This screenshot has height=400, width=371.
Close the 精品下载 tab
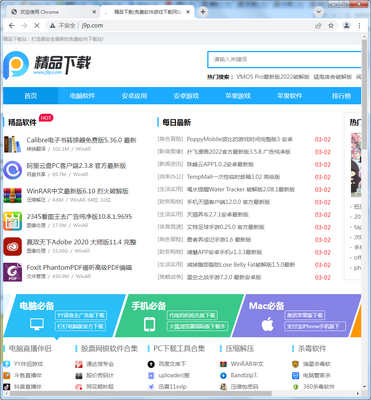[x=188, y=12]
